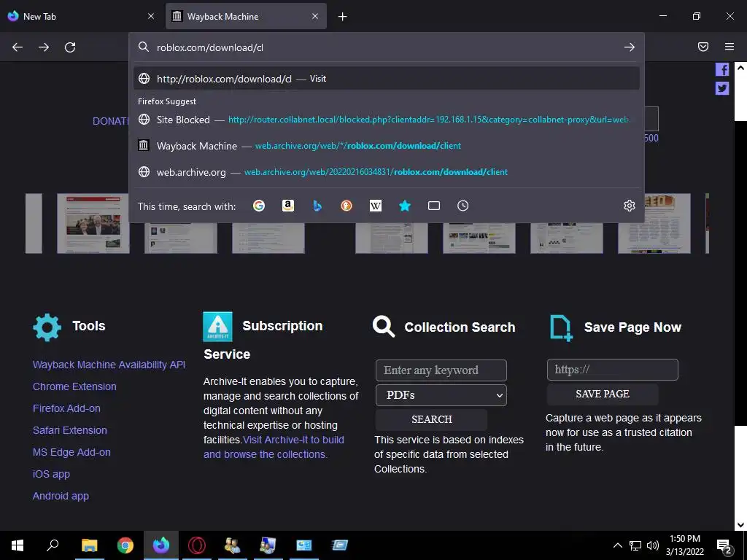Open Opera from the taskbar
The width and height of the screenshot is (747, 560).
pos(197,545)
